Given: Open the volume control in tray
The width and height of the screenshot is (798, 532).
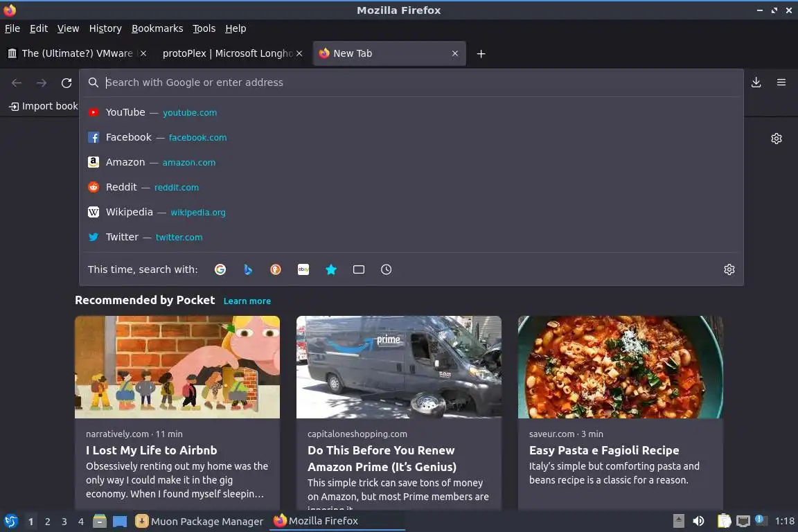Looking at the screenshot, I should (698, 521).
